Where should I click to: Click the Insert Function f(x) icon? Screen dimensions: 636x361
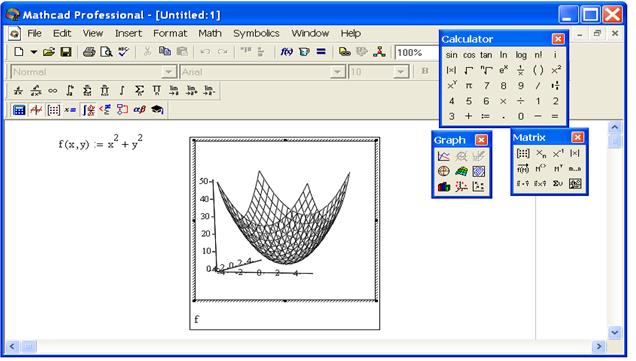coord(287,52)
